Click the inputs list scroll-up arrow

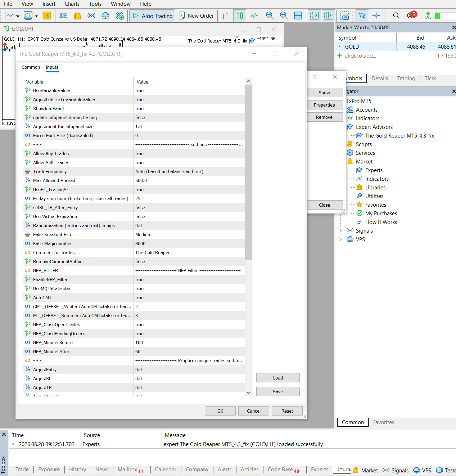[x=248, y=81]
